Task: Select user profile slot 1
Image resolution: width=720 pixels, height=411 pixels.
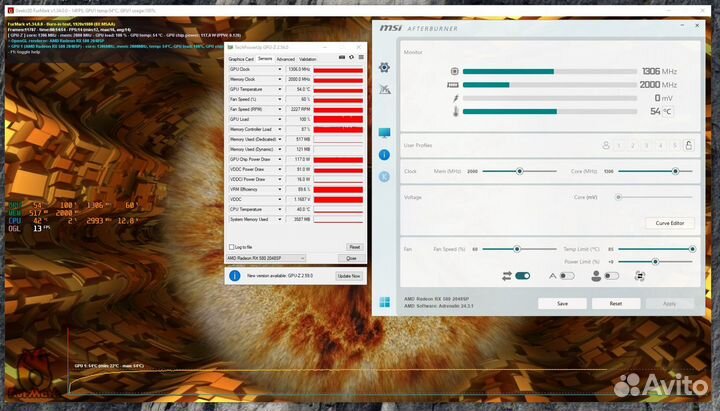Action: [619, 146]
